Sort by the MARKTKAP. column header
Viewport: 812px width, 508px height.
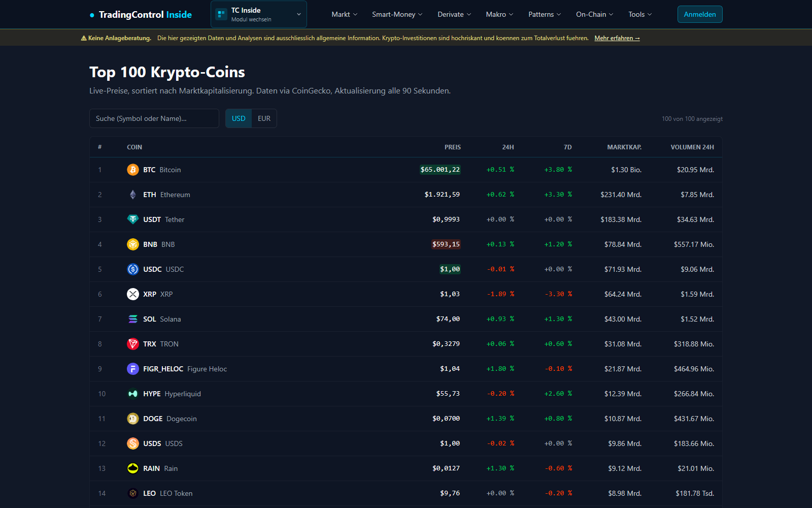[x=624, y=147]
